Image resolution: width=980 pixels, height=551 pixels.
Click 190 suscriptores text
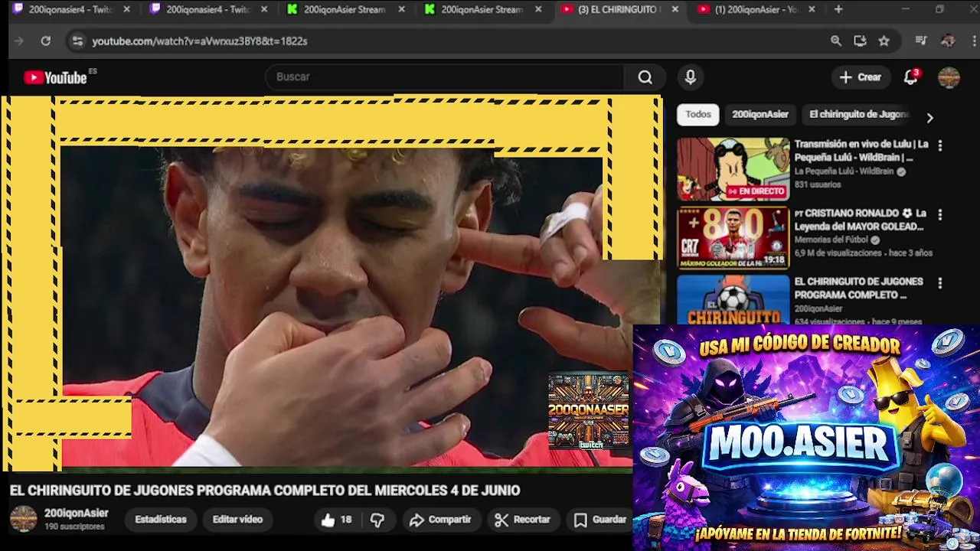[x=74, y=527]
